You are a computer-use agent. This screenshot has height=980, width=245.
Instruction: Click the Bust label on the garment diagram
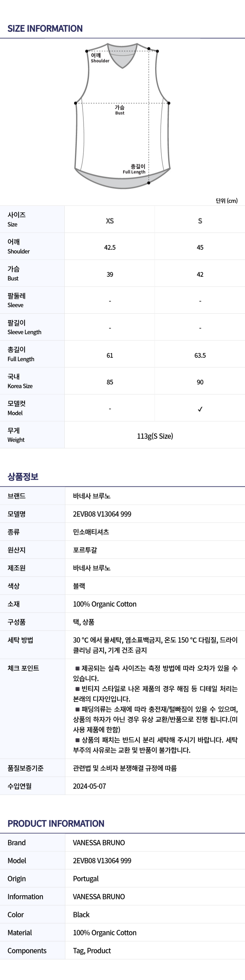coord(120,110)
